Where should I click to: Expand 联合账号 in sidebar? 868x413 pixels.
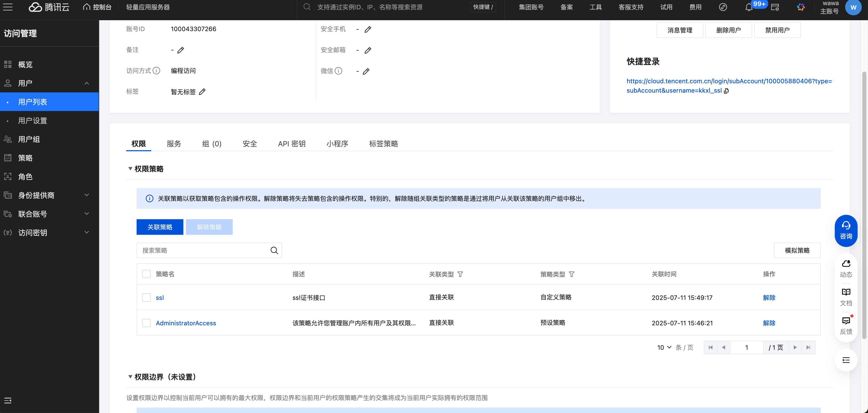86,214
